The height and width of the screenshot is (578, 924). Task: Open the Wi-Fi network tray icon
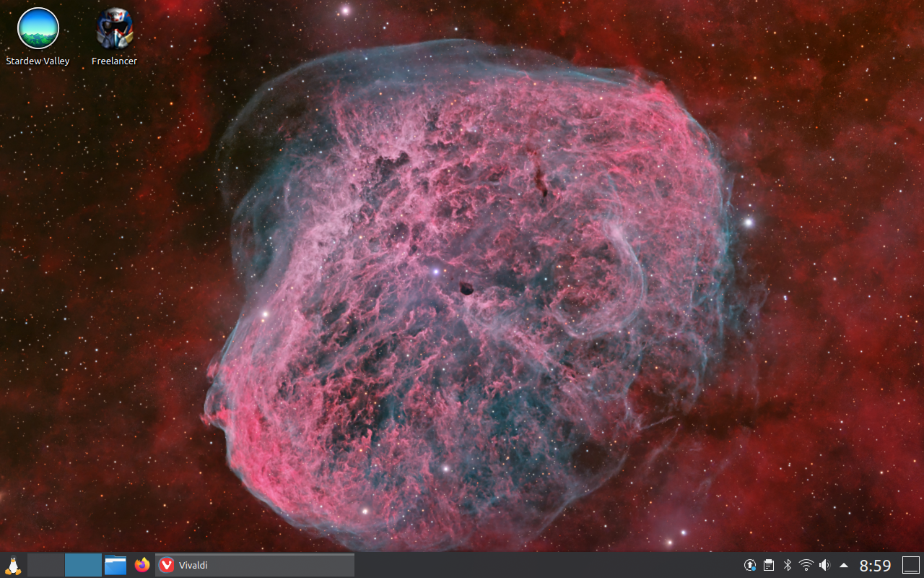(x=806, y=565)
